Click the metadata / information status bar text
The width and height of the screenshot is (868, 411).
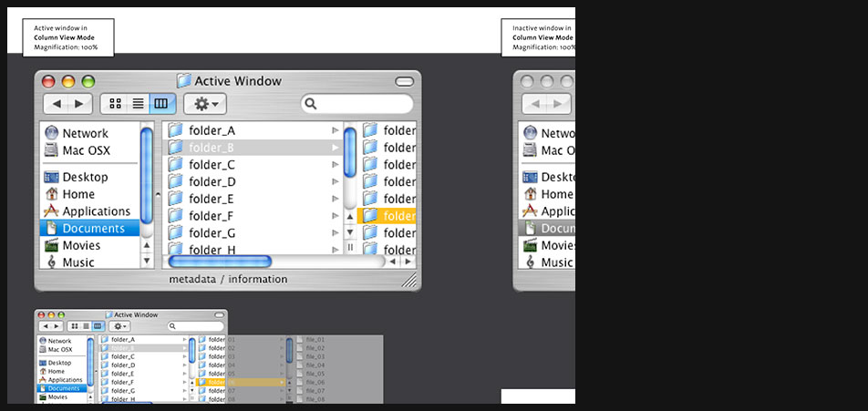(x=228, y=279)
